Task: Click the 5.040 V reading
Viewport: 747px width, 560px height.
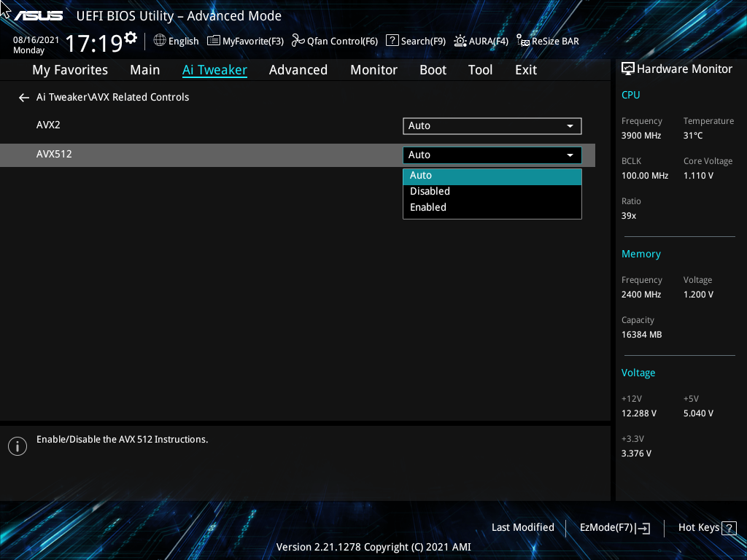Action: pos(698,413)
